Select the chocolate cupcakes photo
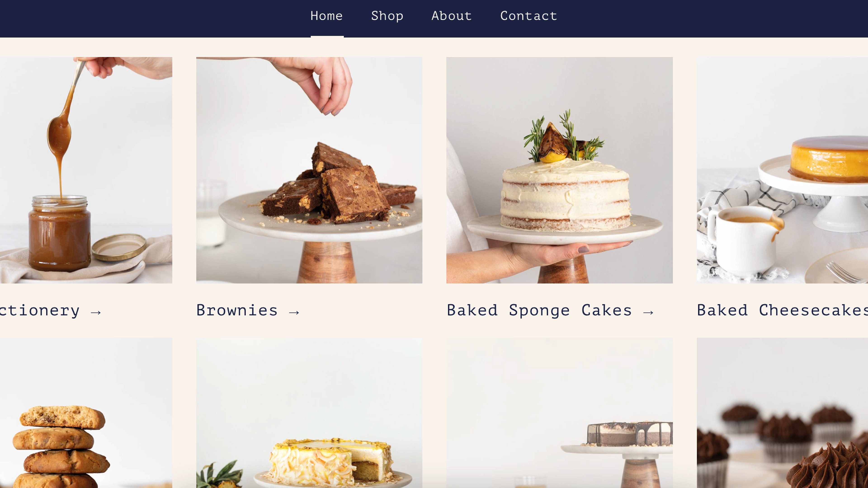868x488 pixels. (782, 413)
